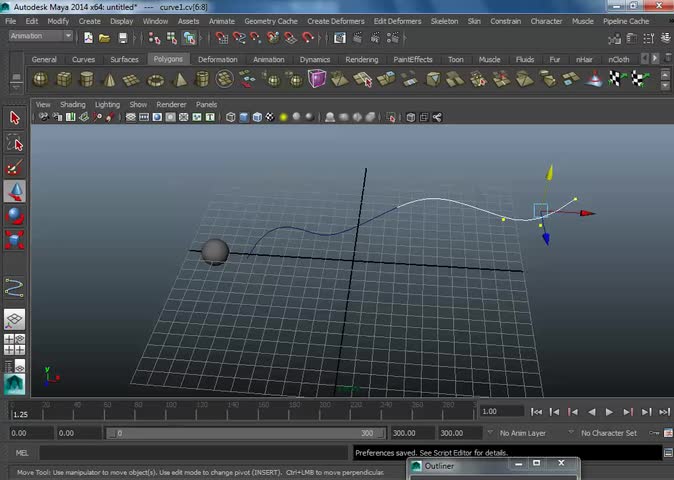The image size is (674, 480).
Task: Click the purple cube shelf icon
Action: click(x=317, y=80)
